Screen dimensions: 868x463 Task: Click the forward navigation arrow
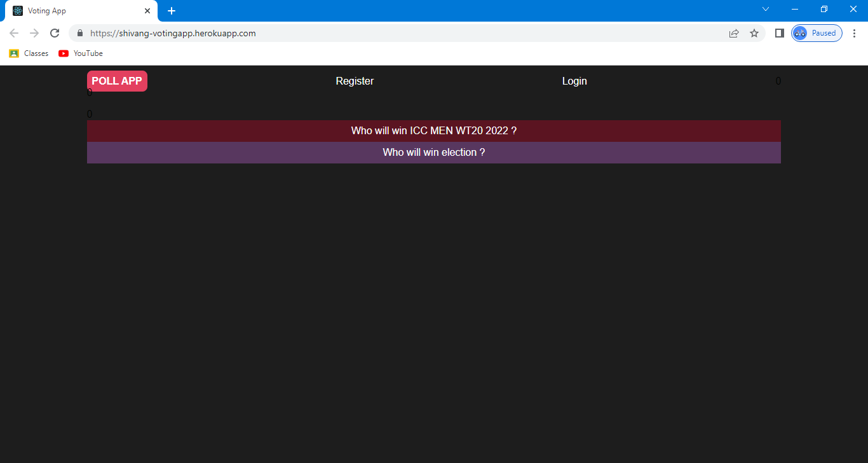(x=34, y=33)
